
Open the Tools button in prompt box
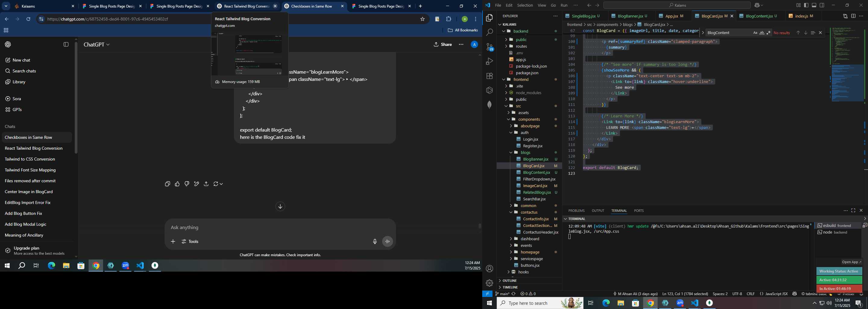190,241
